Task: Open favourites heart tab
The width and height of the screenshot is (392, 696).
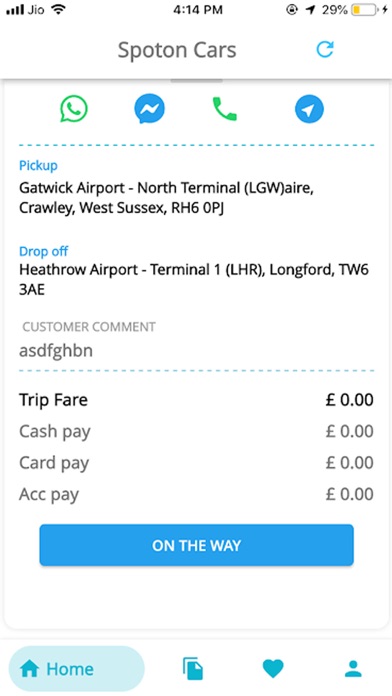Action: (273, 668)
